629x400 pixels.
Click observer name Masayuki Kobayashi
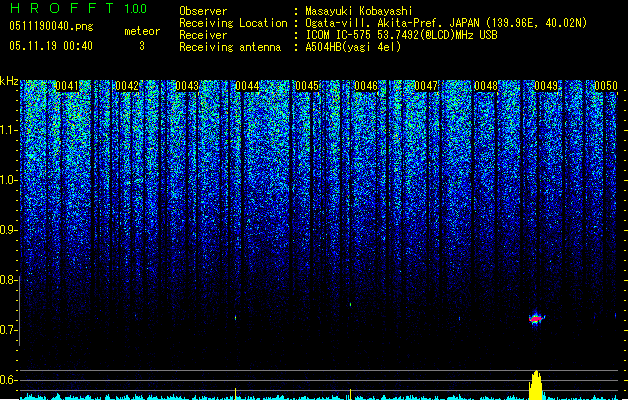[358, 11]
